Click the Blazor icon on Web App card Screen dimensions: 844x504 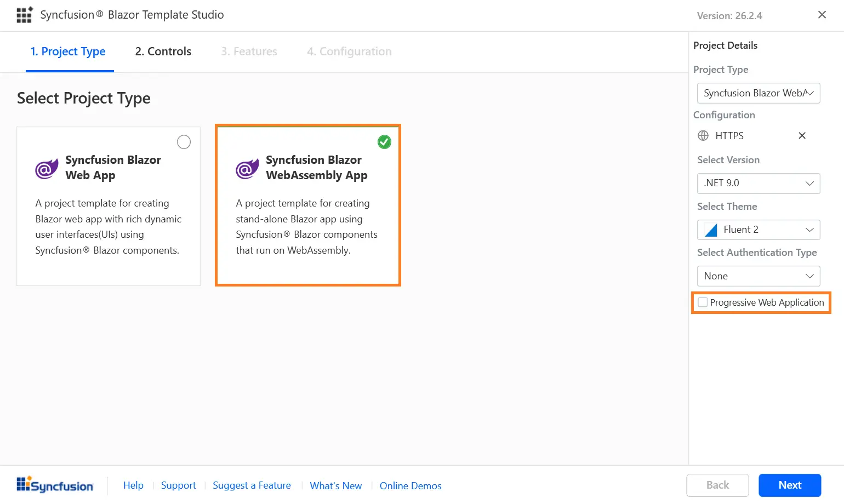pos(47,169)
